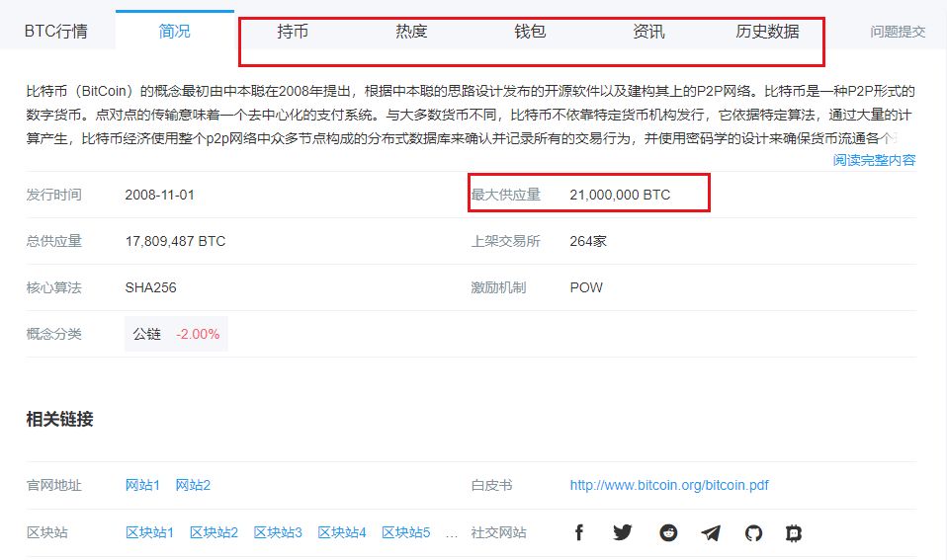The height and width of the screenshot is (560, 947).
Task: Click the 公链 concept category tag
Action: point(146,334)
